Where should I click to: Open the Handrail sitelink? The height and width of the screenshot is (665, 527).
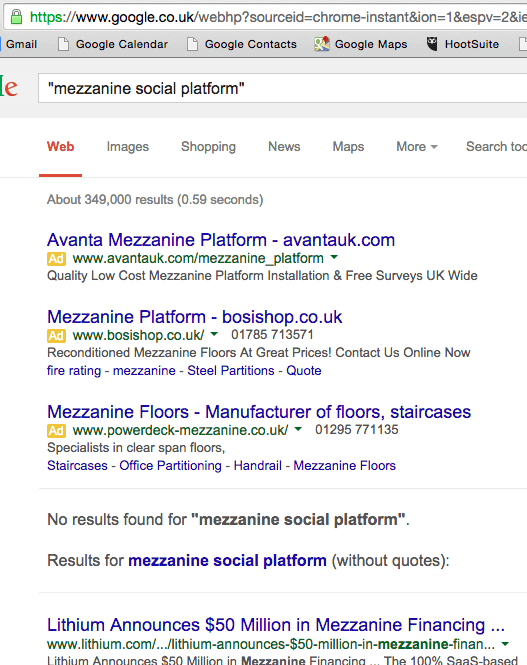coord(258,466)
